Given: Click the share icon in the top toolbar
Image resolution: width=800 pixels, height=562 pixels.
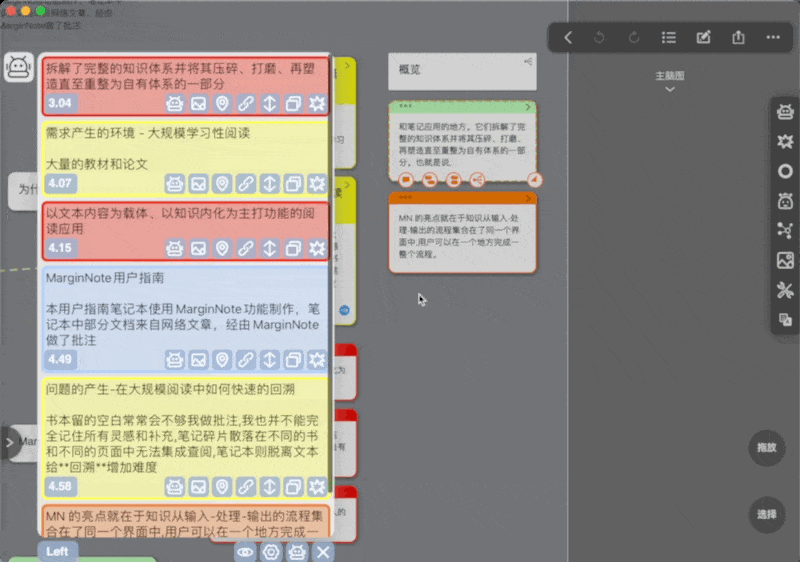Looking at the screenshot, I should (738, 37).
